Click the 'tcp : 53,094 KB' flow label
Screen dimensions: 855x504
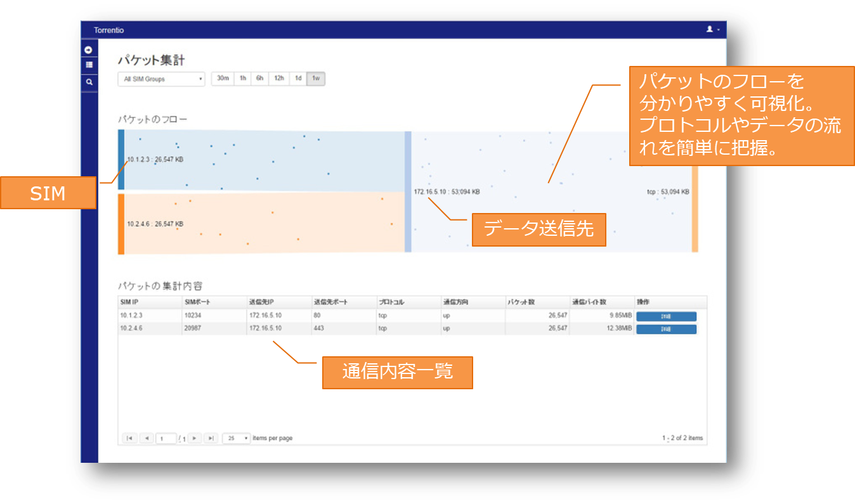[668, 191]
